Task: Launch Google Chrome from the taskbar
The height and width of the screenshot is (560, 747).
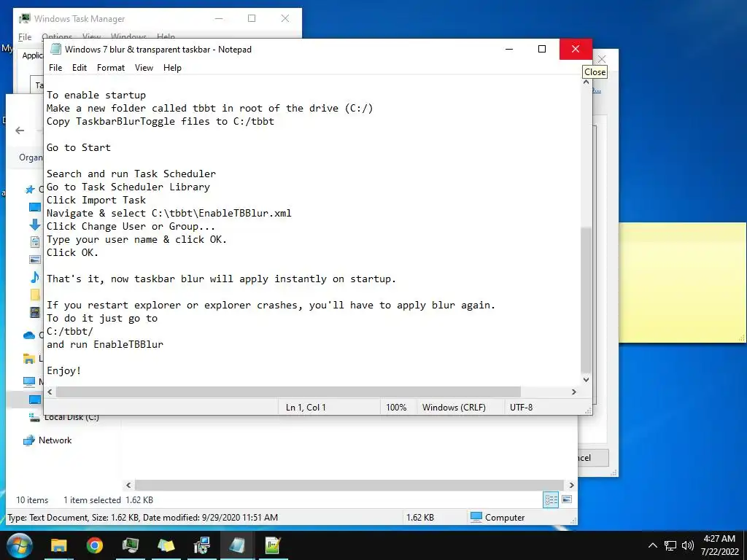Action: click(x=94, y=545)
